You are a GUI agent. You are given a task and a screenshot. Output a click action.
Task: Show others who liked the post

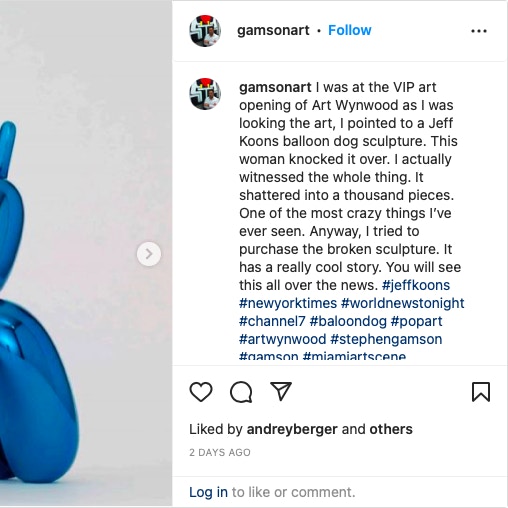[x=391, y=429]
